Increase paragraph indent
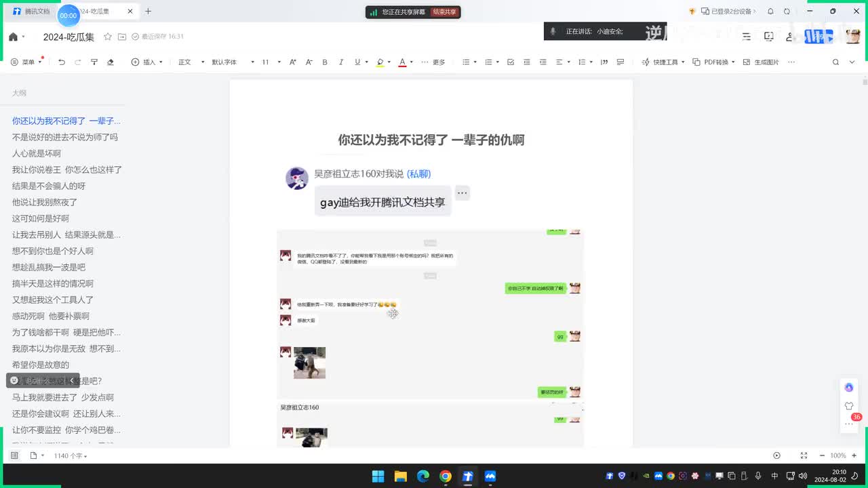The height and width of the screenshot is (488, 868). (543, 62)
